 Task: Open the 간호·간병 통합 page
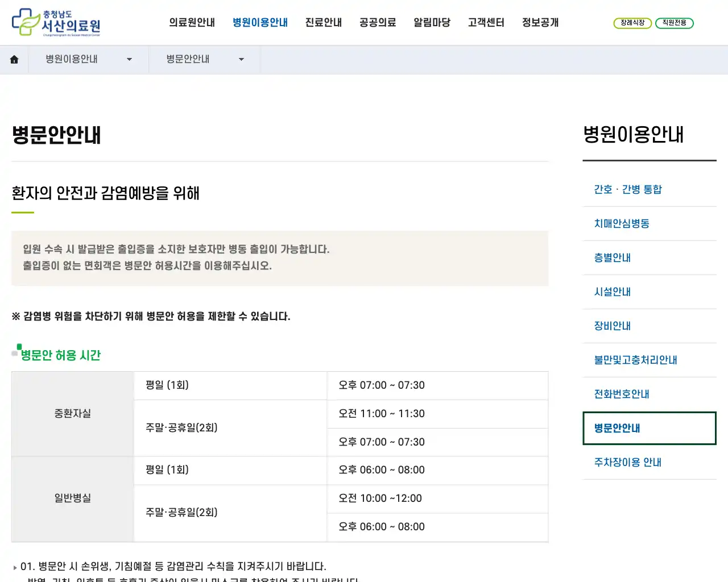pos(627,189)
